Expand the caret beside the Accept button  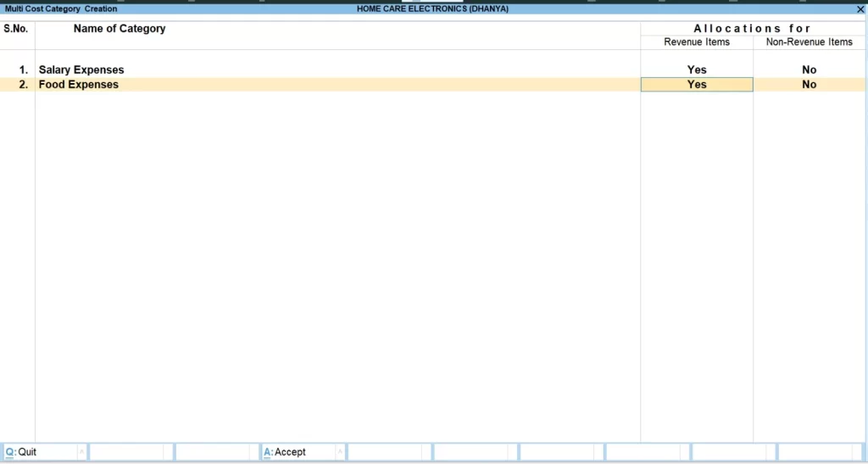point(341,452)
